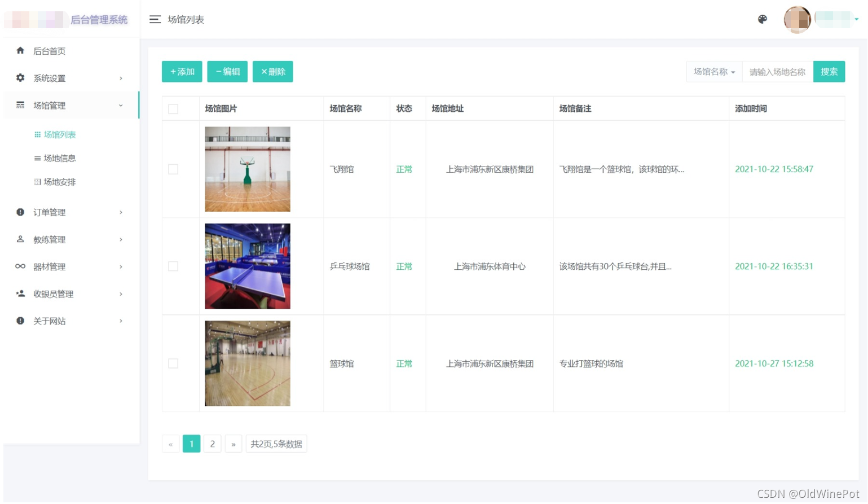The width and height of the screenshot is (868, 504).
Task: Click the 共2页,5条数据 pagination summary
Action: tap(276, 444)
